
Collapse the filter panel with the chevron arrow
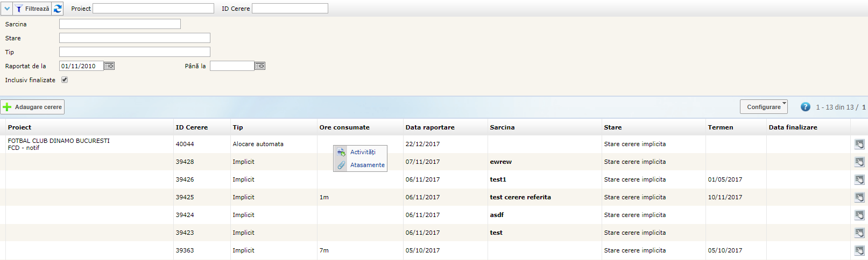click(x=7, y=9)
